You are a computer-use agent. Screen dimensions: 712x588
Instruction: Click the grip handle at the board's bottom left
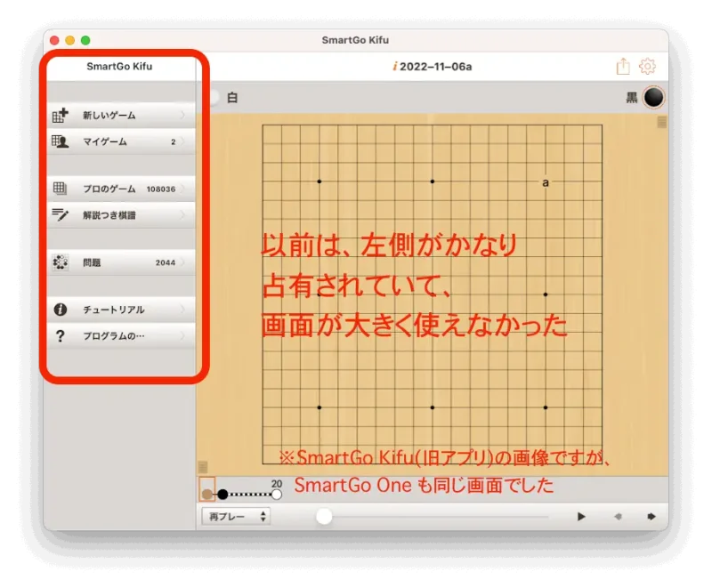click(x=203, y=467)
